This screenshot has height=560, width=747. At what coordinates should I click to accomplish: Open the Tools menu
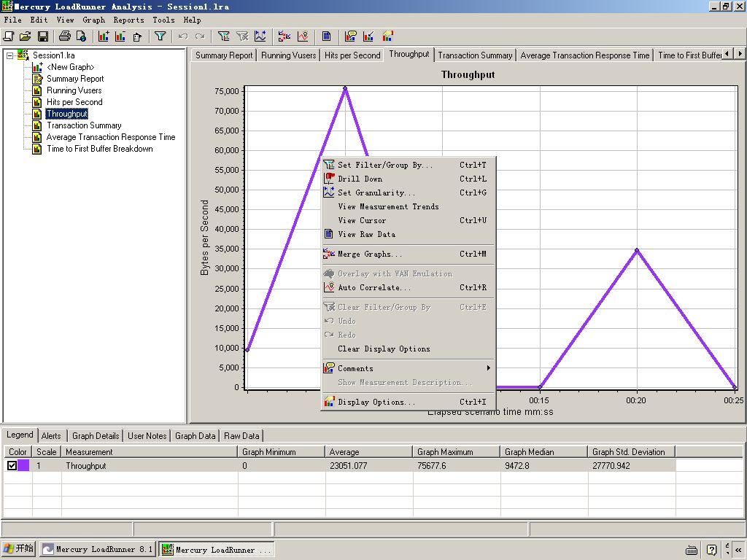(x=163, y=20)
